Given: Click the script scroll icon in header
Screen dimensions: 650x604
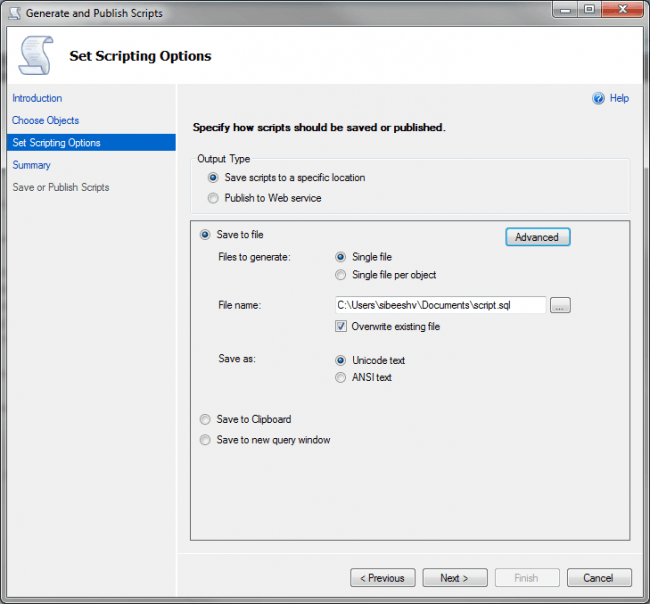Looking at the screenshot, I should (37, 55).
